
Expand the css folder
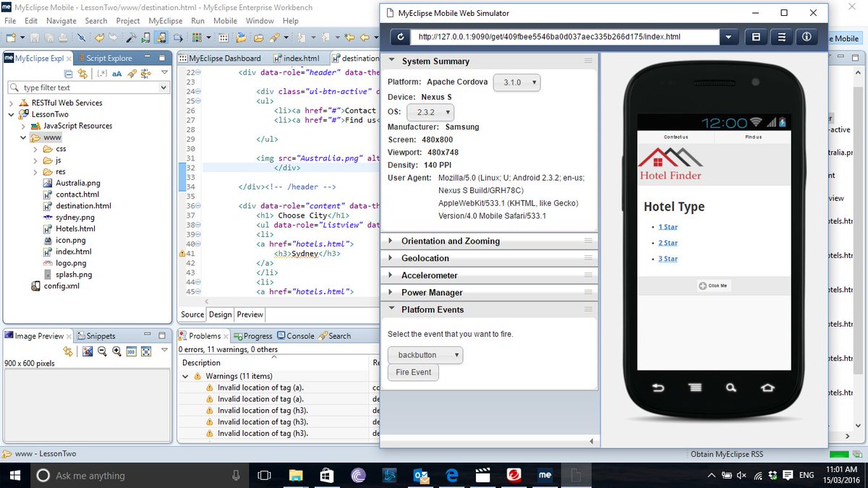coord(36,149)
